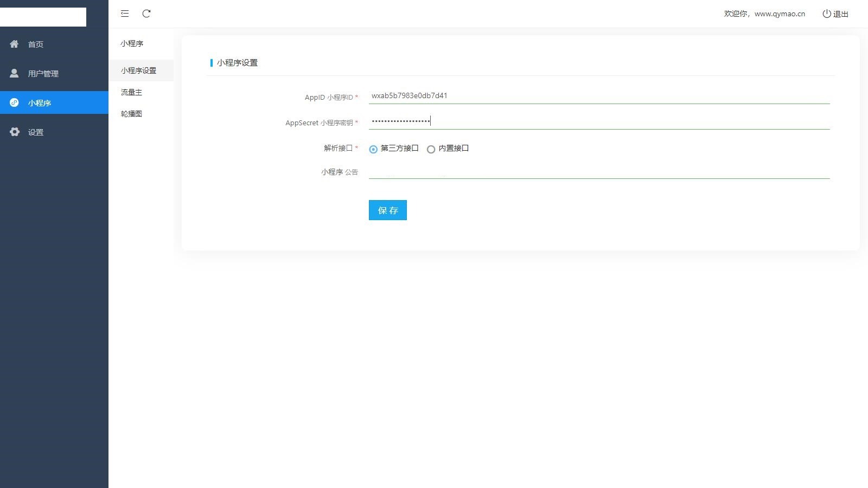This screenshot has width=868, height=488.
Task: Toggle the sidebar collapse icon
Action: click(x=125, y=14)
